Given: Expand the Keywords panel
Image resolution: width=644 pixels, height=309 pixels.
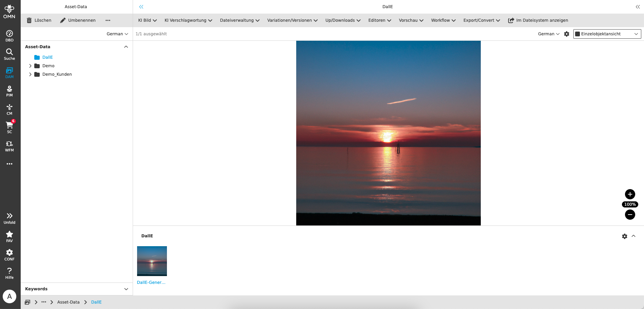Looking at the screenshot, I should click(x=126, y=289).
